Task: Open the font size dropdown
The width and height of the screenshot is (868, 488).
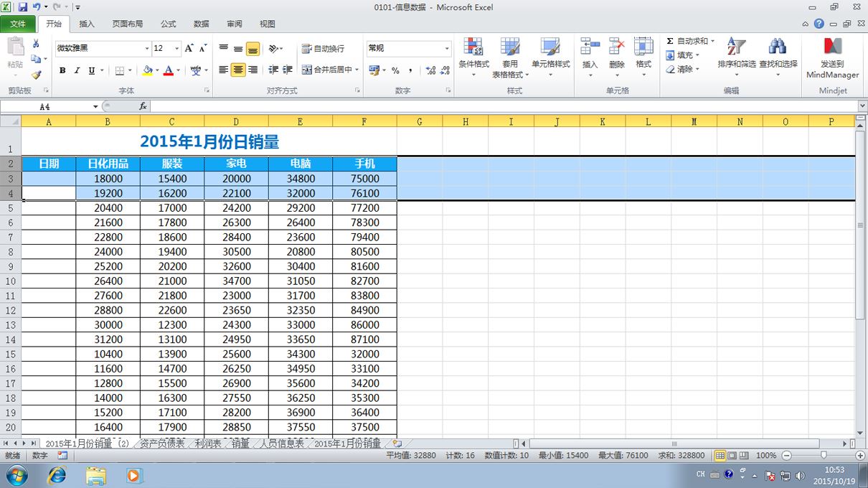Action: [x=177, y=49]
